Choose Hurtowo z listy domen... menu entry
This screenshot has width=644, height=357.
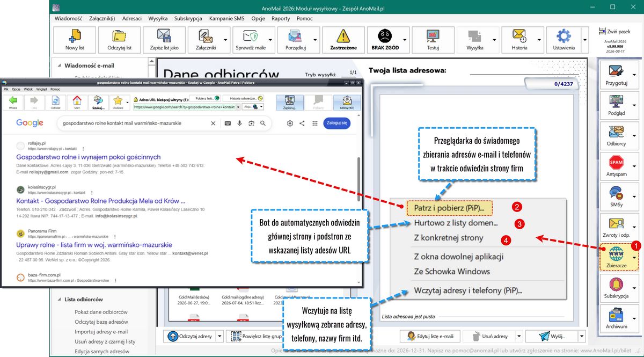tap(456, 223)
